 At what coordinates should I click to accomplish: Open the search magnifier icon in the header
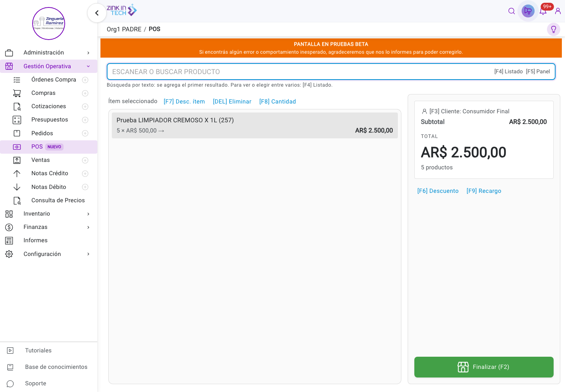click(x=512, y=11)
